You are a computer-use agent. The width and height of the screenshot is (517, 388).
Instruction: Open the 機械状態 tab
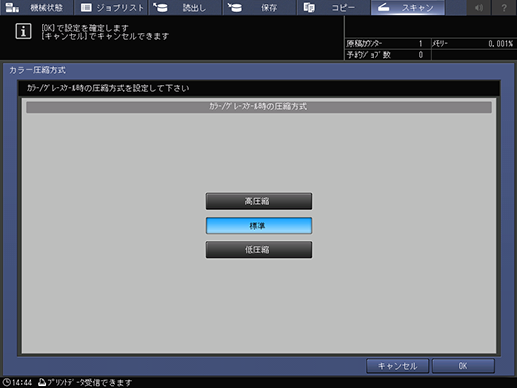click(x=36, y=7)
